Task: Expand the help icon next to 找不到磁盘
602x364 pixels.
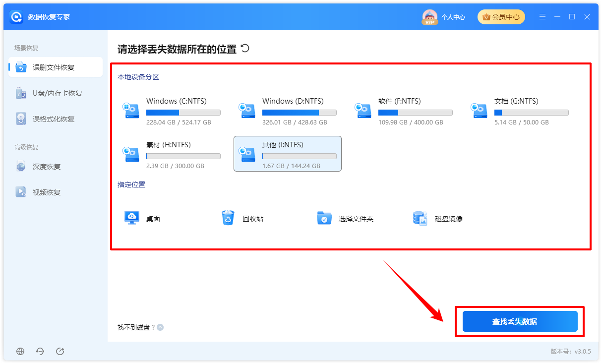Action: (x=160, y=327)
